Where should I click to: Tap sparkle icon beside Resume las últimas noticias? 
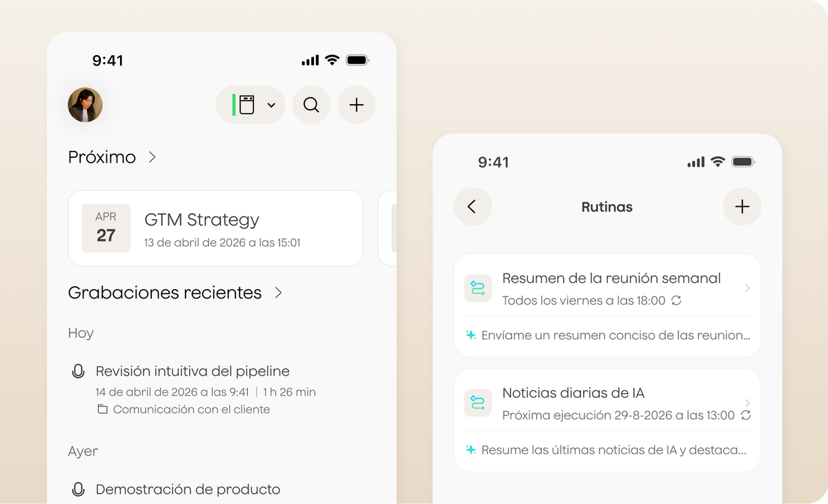tap(471, 450)
